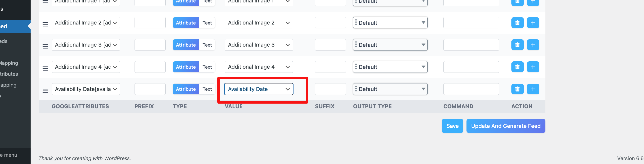Viewport: 644px width, 164px height.
Task: Set Availability Date type to Attribute
Action: [186, 89]
